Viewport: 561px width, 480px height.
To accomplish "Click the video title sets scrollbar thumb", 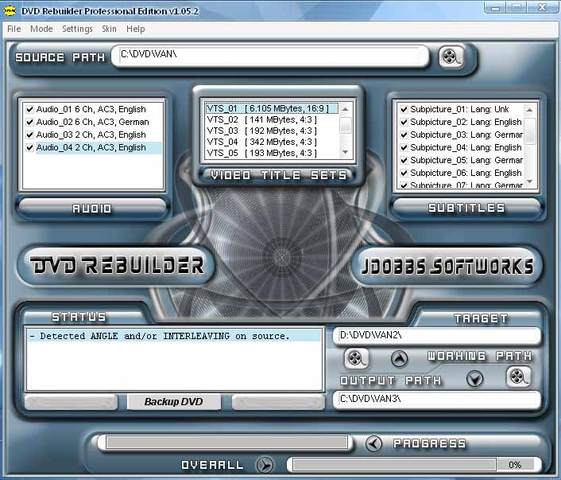I will 345,125.
